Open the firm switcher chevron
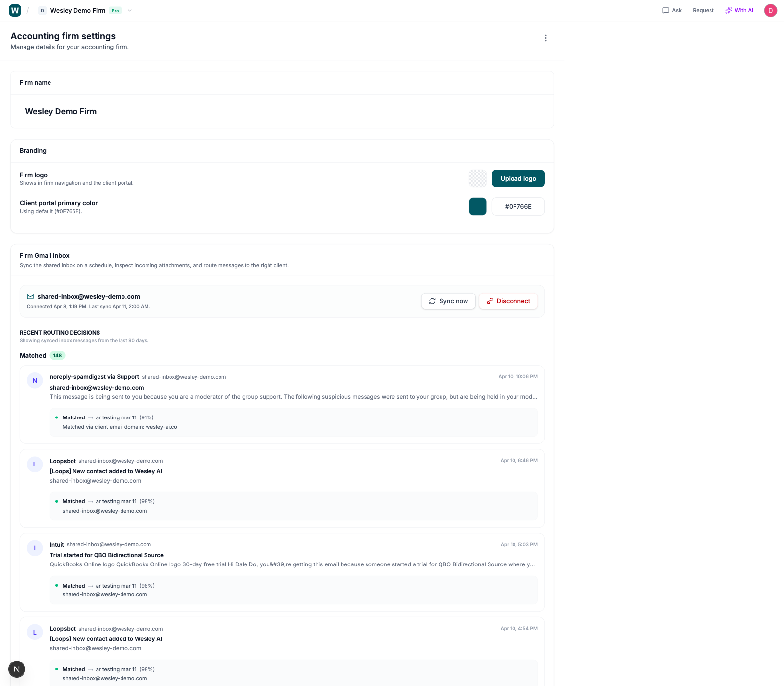This screenshot has width=784, height=686. point(129,10)
